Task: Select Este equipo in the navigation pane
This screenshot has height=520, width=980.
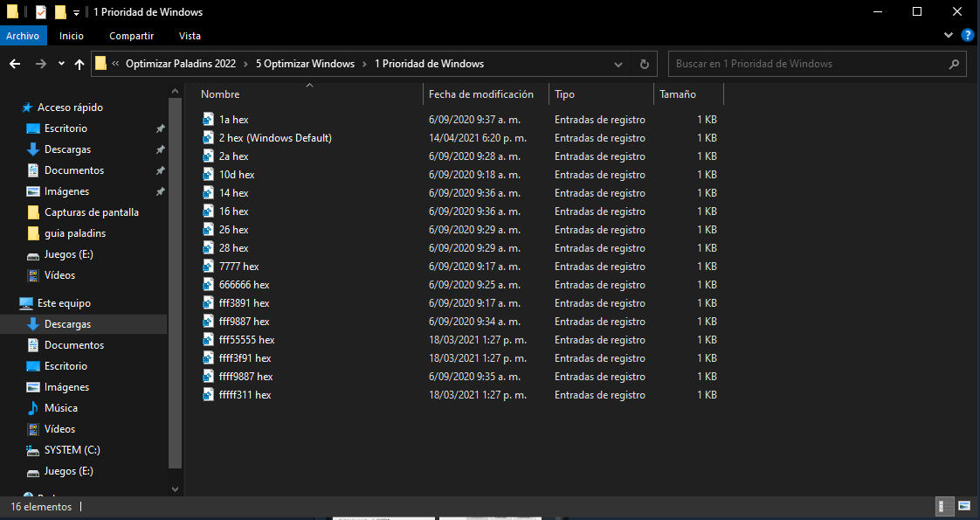Action: [x=64, y=303]
